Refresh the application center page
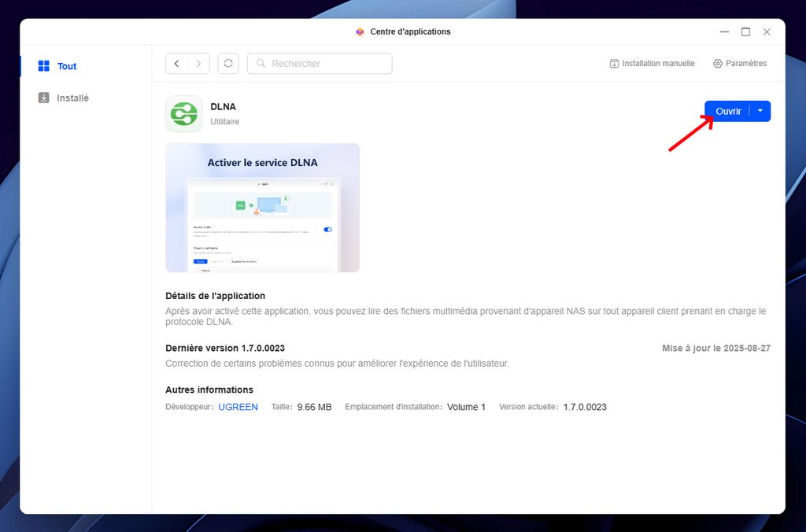 [x=228, y=64]
